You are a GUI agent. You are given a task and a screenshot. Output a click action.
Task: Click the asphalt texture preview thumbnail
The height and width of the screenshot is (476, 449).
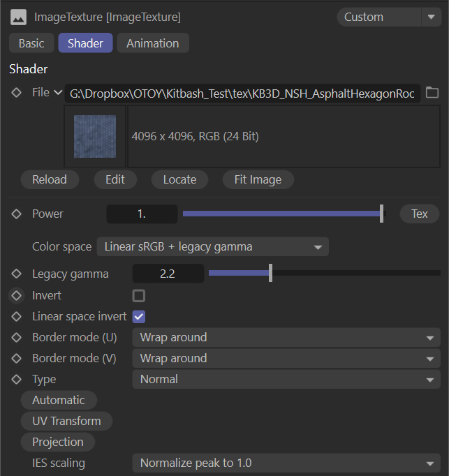tap(95, 137)
